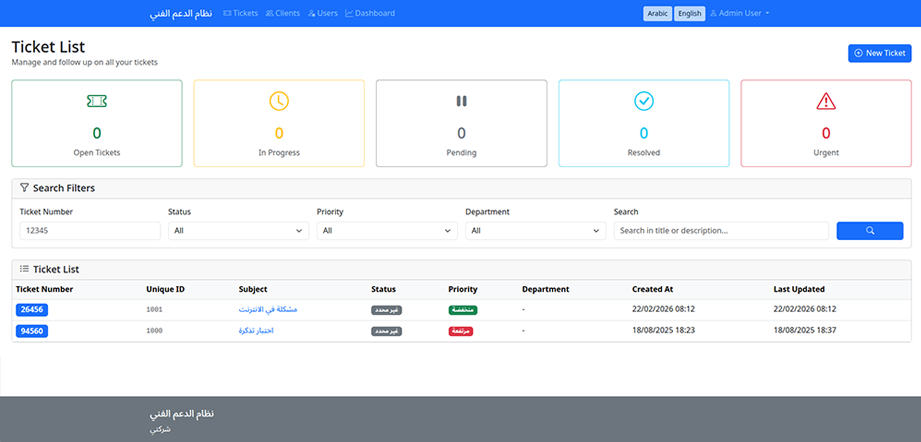Expand the Priority filter dropdown
The width and height of the screenshot is (921, 442).
tap(387, 231)
